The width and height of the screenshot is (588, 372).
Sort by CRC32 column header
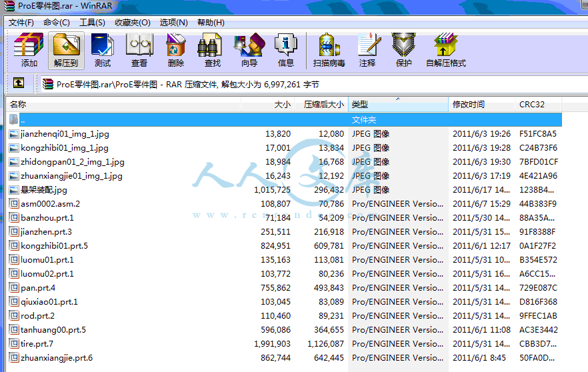pos(538,104)
